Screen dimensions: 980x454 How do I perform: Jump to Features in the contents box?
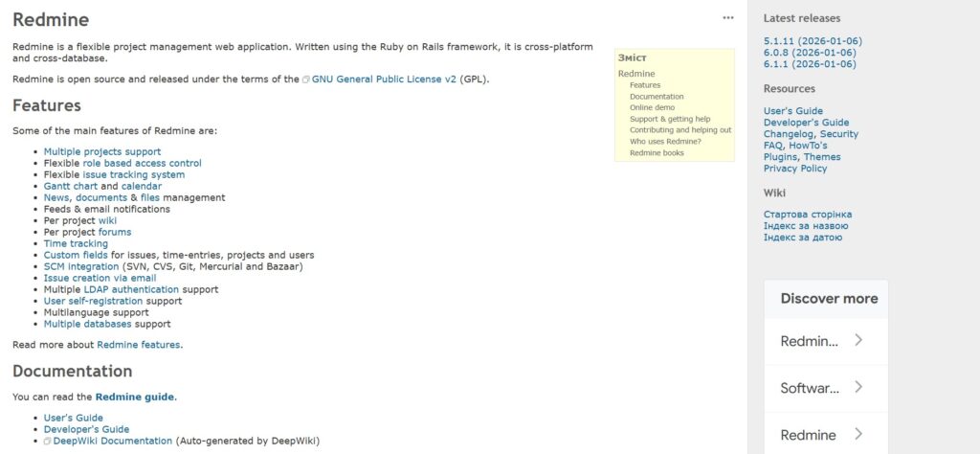click(x=645, y=85)
